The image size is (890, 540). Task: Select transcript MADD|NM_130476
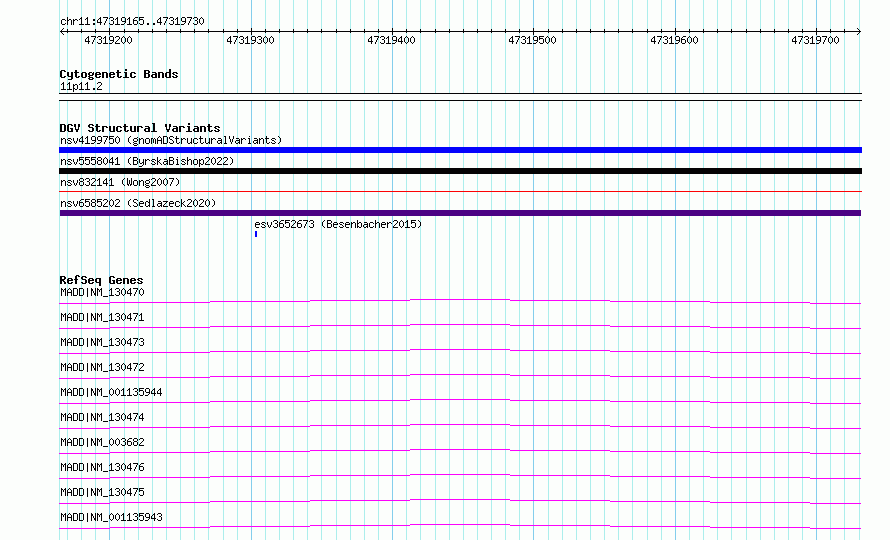click(102, 467)
